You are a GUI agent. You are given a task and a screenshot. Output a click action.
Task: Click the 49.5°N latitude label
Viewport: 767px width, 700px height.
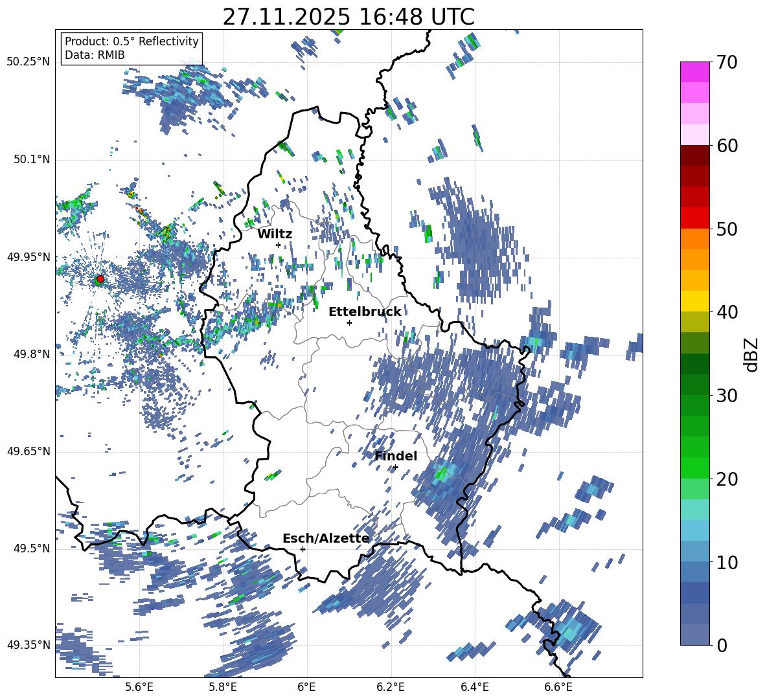31,548
